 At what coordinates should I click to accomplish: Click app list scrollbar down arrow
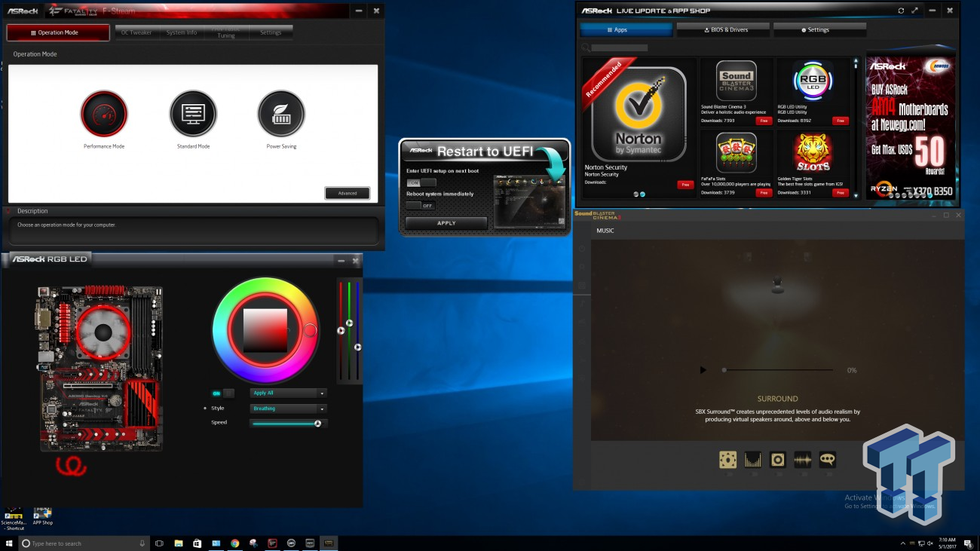click(x=856, y=196)
